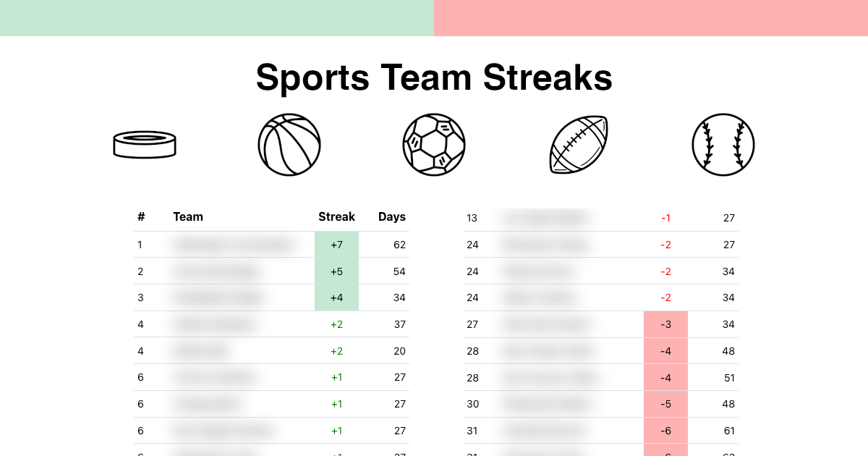This screenshot has height=456, width=868.
Task: Click the +5 streak cell
Action: pyautogui.click(x=336, y=271)
